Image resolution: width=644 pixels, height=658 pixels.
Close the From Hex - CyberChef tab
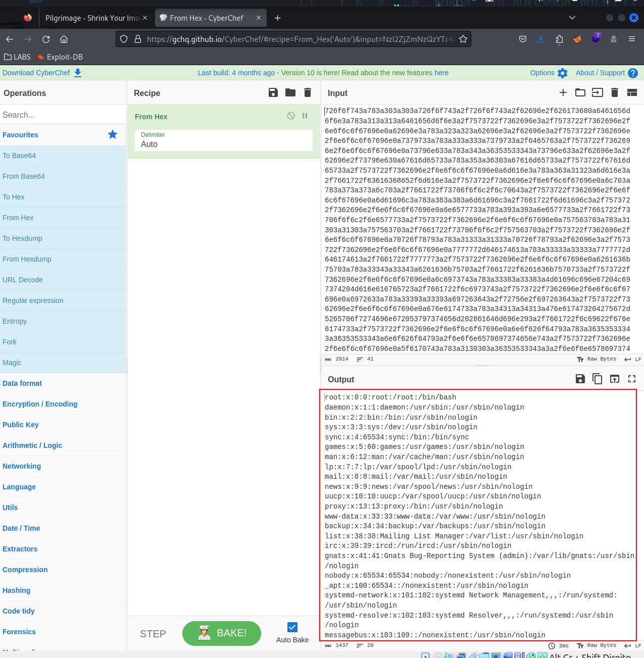pos(259,18)
